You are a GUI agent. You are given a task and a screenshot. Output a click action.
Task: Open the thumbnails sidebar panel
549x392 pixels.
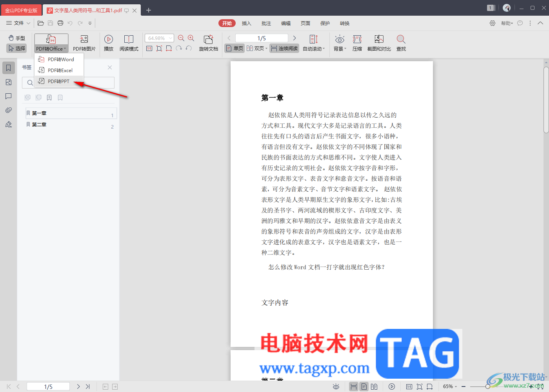[x=9, y=82]
